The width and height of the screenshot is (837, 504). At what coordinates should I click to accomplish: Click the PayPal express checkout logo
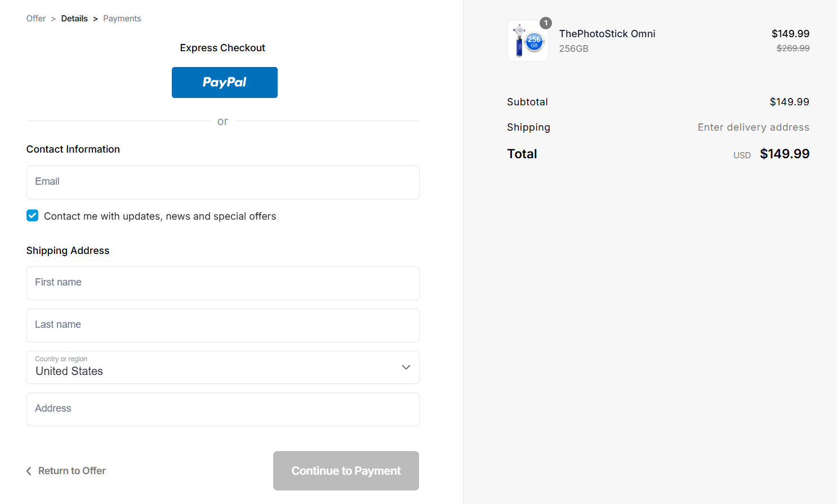(224, 82)
